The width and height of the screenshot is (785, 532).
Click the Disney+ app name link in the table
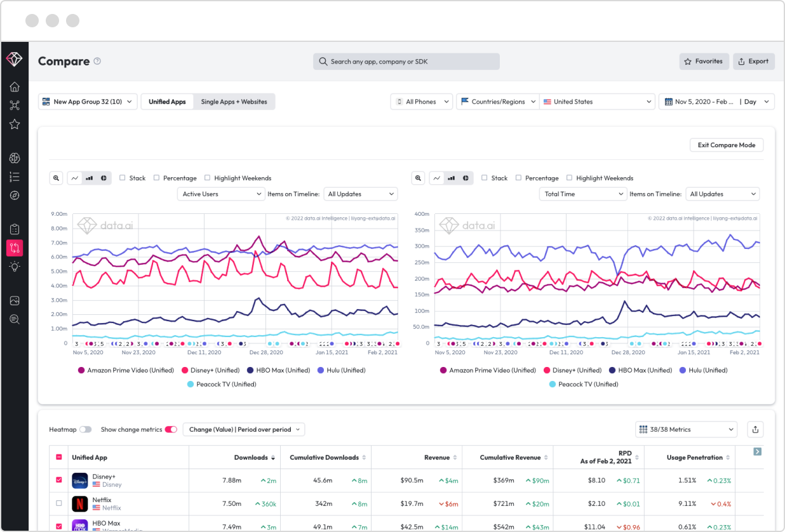(104, 477)
